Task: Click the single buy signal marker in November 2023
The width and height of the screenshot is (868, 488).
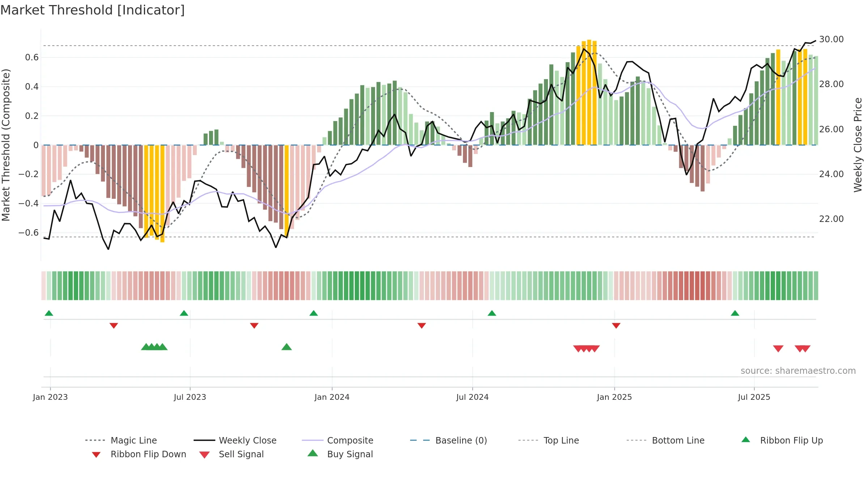Action: pos(286,347)
